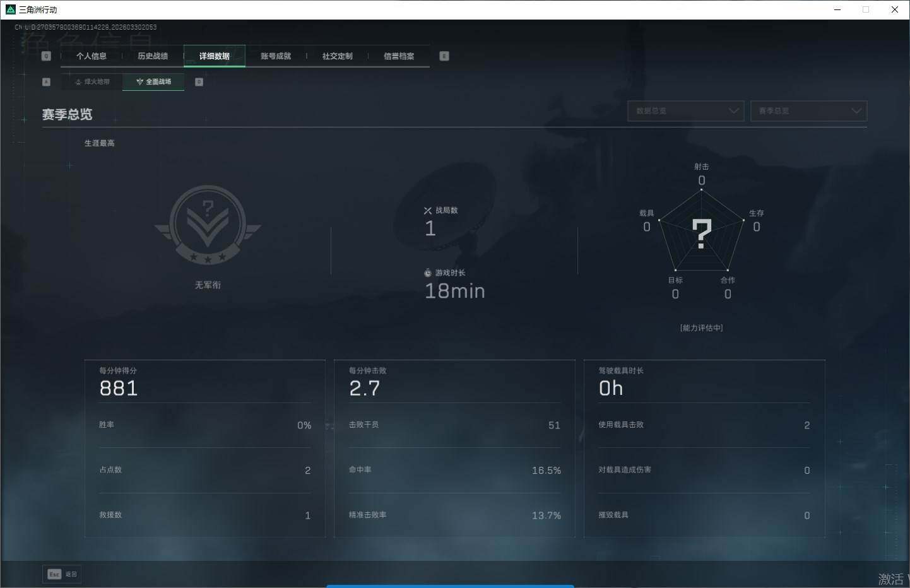Click the 精准击败率 value 13.7%
This screenshot has height=588, width=910.
pos(547,515)
